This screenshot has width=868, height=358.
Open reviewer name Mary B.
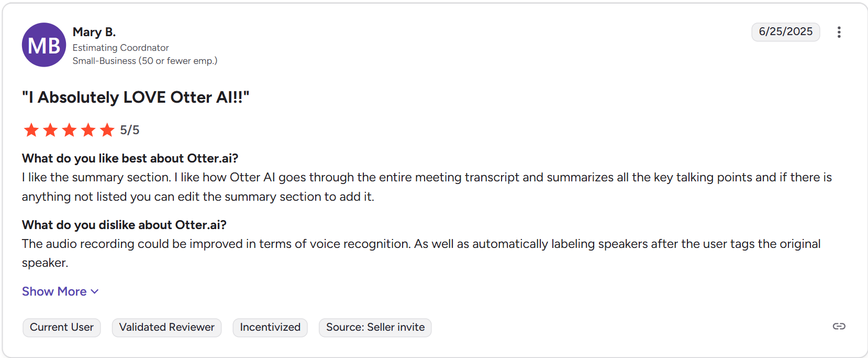(94, 32)
